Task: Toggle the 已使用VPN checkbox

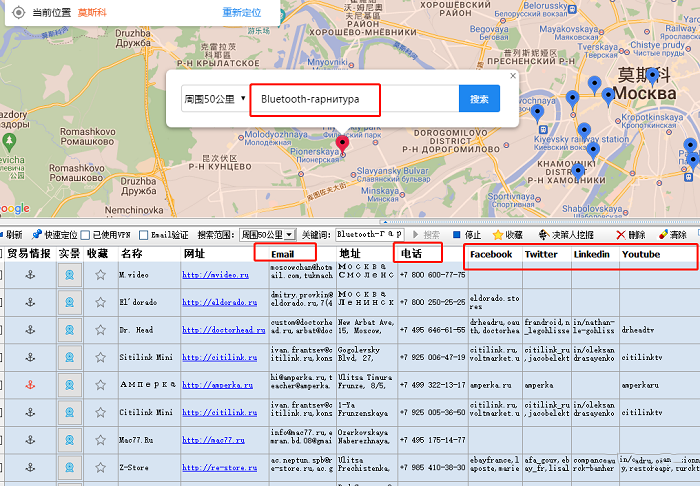Action: click(85, 235)
